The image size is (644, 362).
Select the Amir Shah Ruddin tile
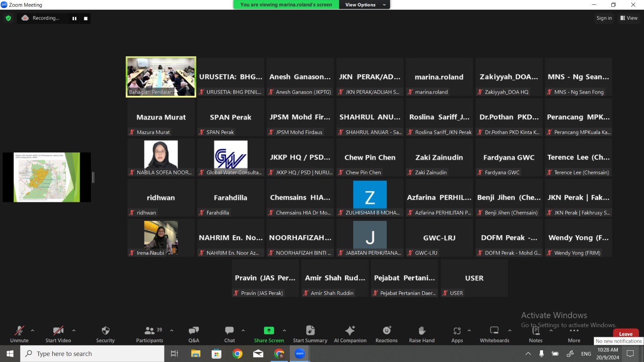335,278
